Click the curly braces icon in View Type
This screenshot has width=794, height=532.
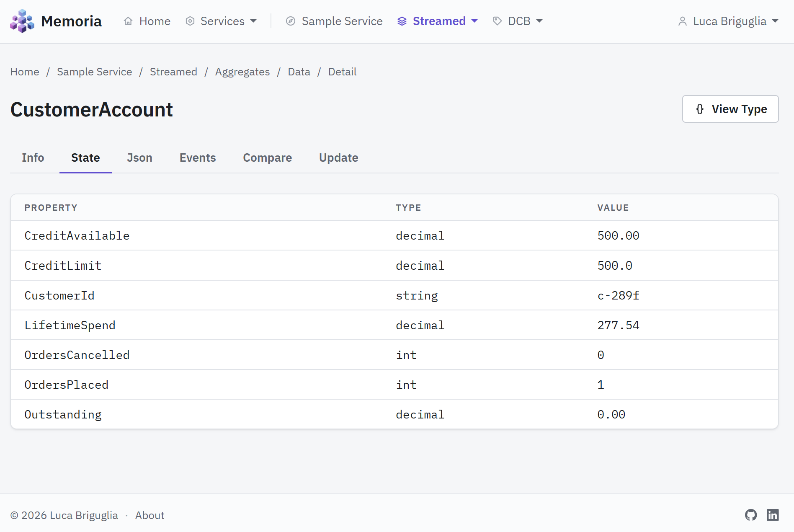[x=700, y=109]
